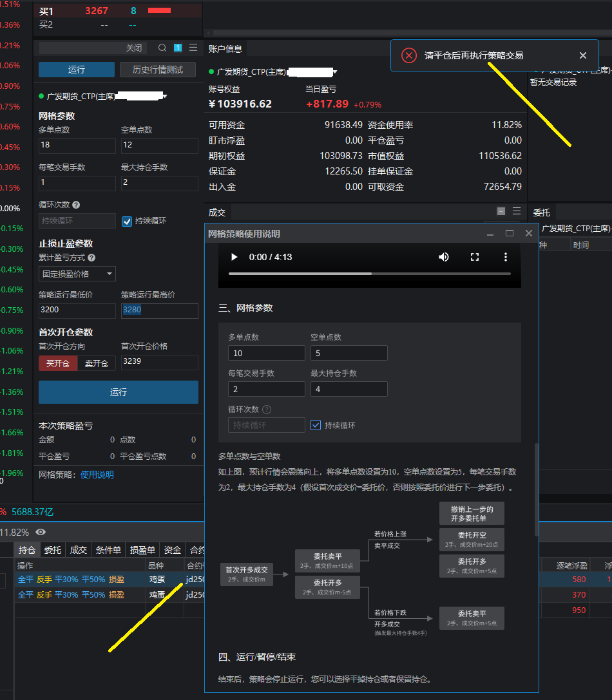
Task: Click help icon next to 循环次数
Action: tap(76, 205)
